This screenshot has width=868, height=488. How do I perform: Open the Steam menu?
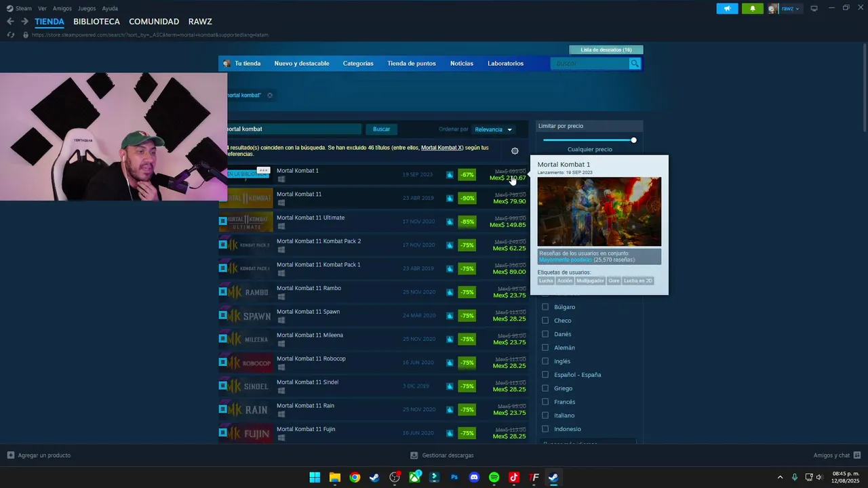(x=24, y=9)
